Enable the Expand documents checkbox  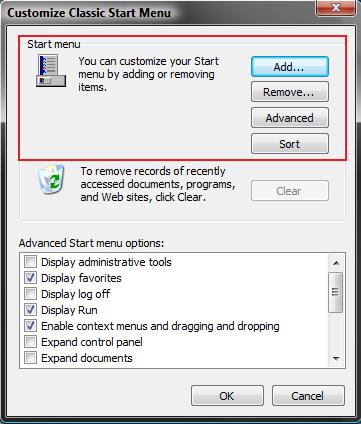click(x=30, y=358)
